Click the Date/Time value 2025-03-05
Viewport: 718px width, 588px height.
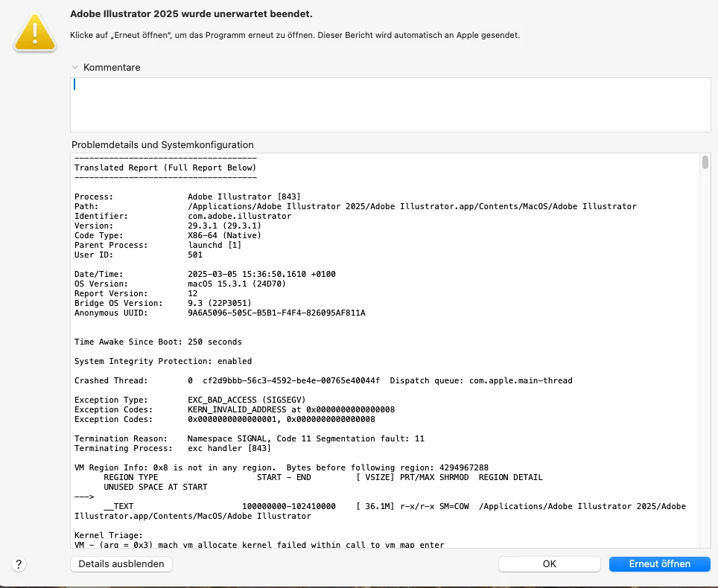point(261,274)
